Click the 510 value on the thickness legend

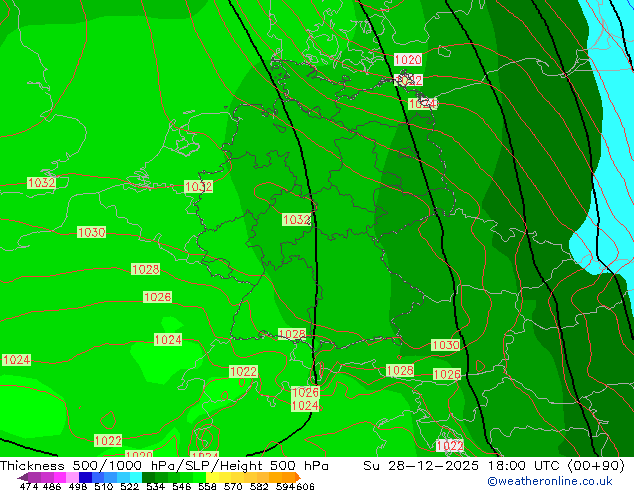[104, 486]
